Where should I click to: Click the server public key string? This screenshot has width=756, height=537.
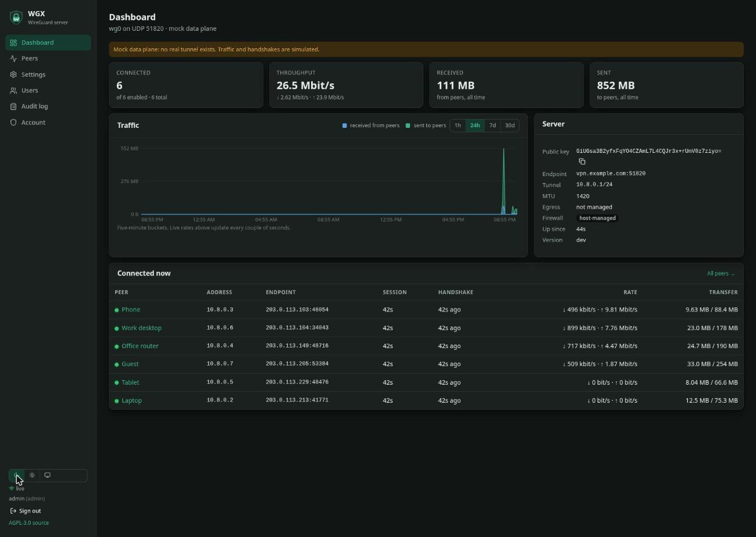pos(649,151)
